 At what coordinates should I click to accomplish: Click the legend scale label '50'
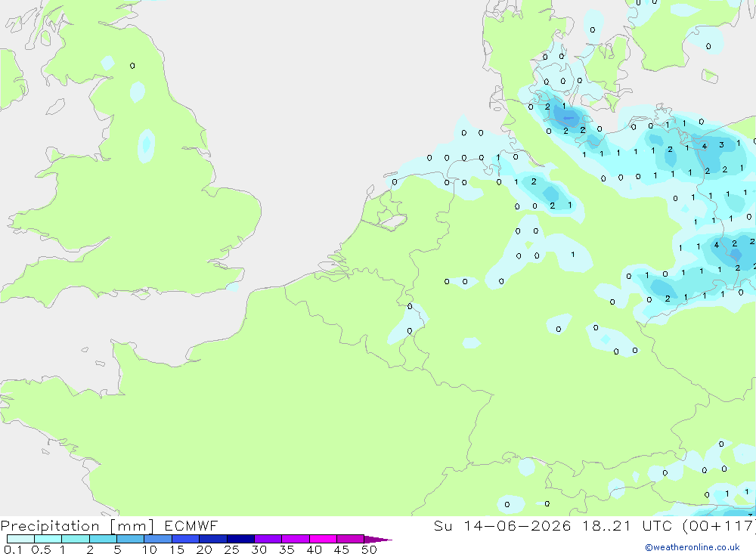[369, 549]
